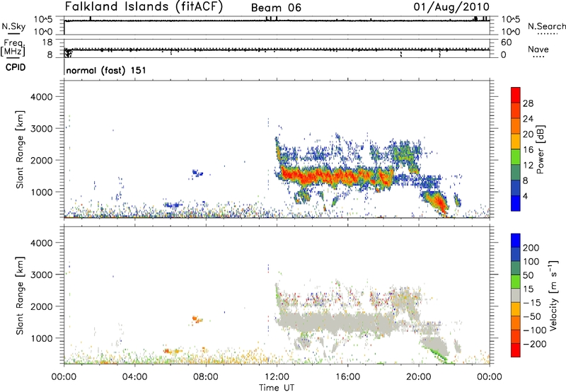Click the date '01/Aug/2010'
This screenshot has width=566, height=392.
tap(451, 7)
